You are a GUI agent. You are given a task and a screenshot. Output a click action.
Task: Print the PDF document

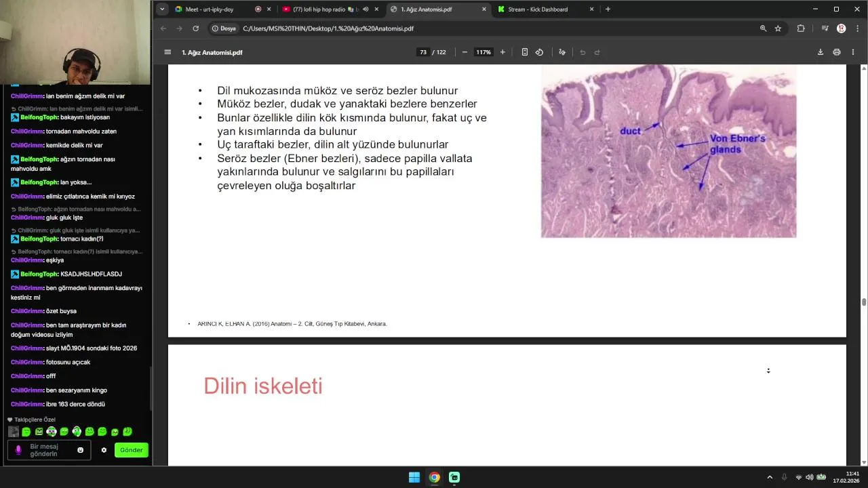[837, 52]
